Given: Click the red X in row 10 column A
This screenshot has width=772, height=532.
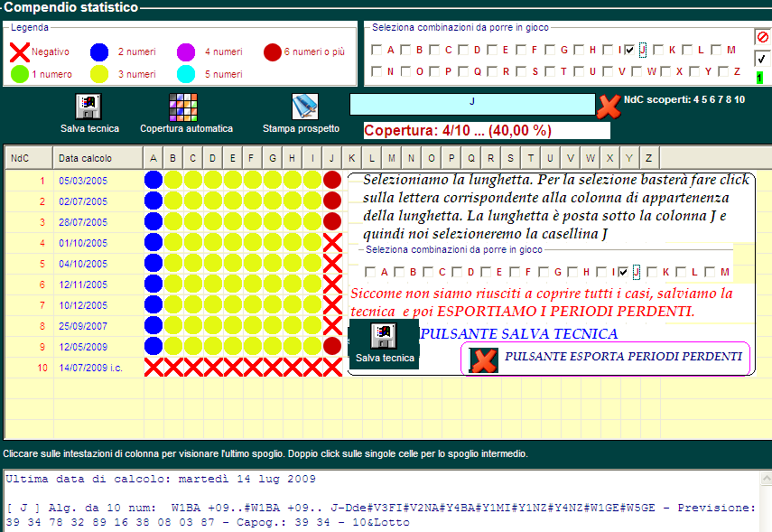Looking at the screenshot, I should 153,367.
